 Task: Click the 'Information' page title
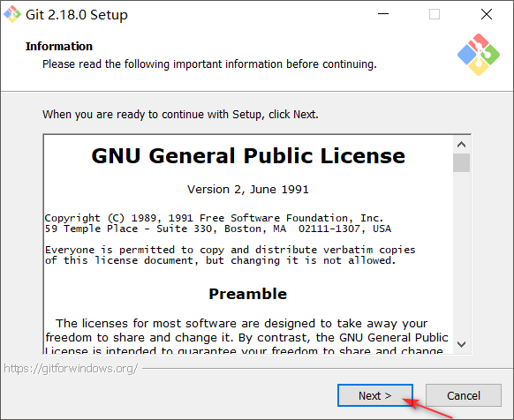(x=59, y=47)
